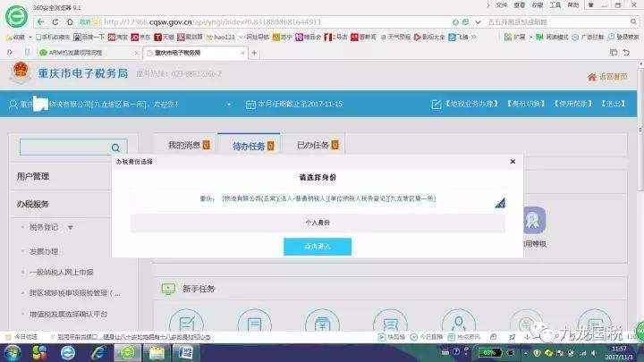Click the 信用等级 badge icon

(x=535, y=220)
